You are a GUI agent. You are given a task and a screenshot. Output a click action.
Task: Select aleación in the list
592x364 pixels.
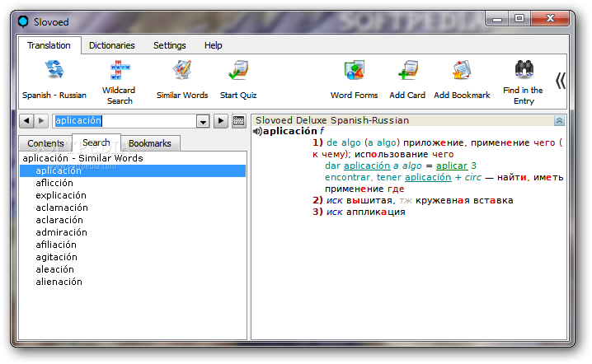pos(54,269)
